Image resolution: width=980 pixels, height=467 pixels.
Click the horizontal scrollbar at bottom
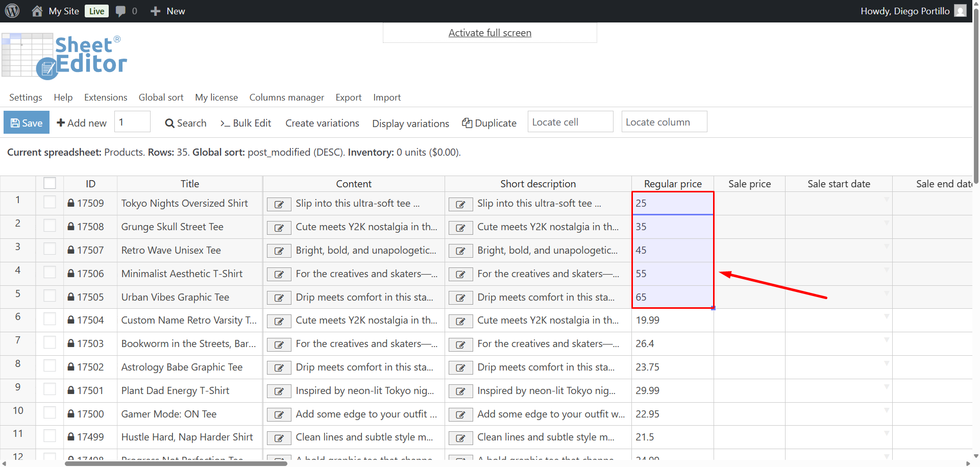[176, 463]
